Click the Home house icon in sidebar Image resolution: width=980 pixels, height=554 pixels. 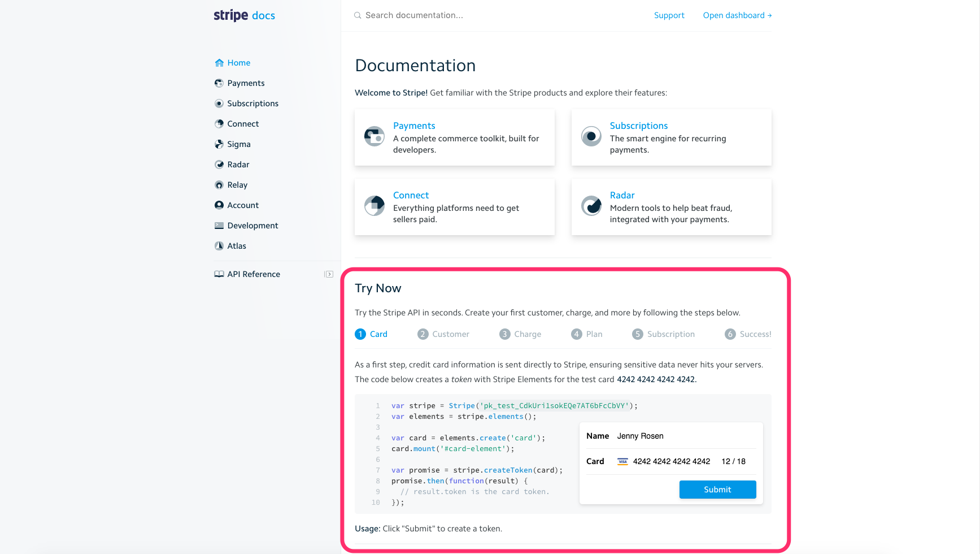[x=219, y=63]
